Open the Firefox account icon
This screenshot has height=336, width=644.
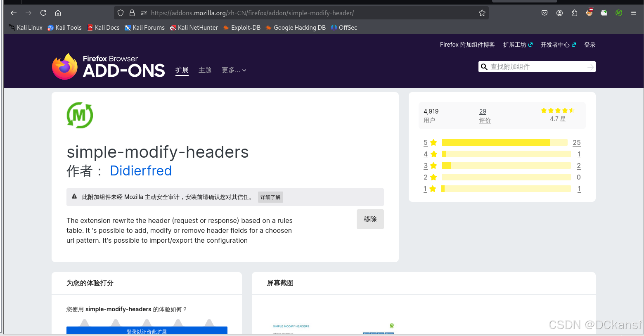(x=559, y=13)
